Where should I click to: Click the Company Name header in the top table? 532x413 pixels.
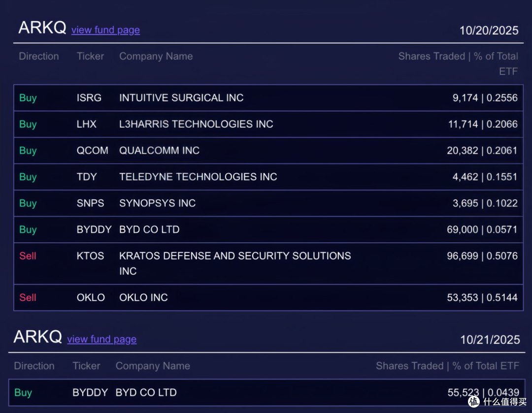(156, 56)
